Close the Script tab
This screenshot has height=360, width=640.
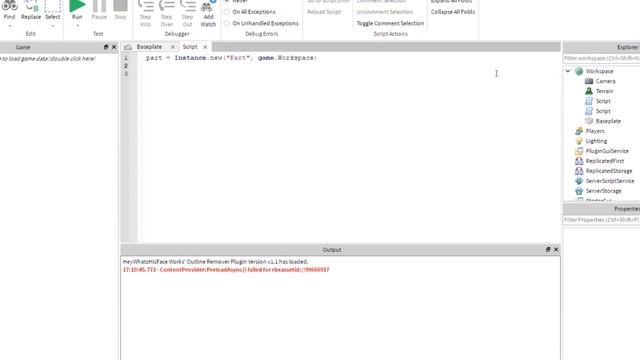click(x=205, y=47)
